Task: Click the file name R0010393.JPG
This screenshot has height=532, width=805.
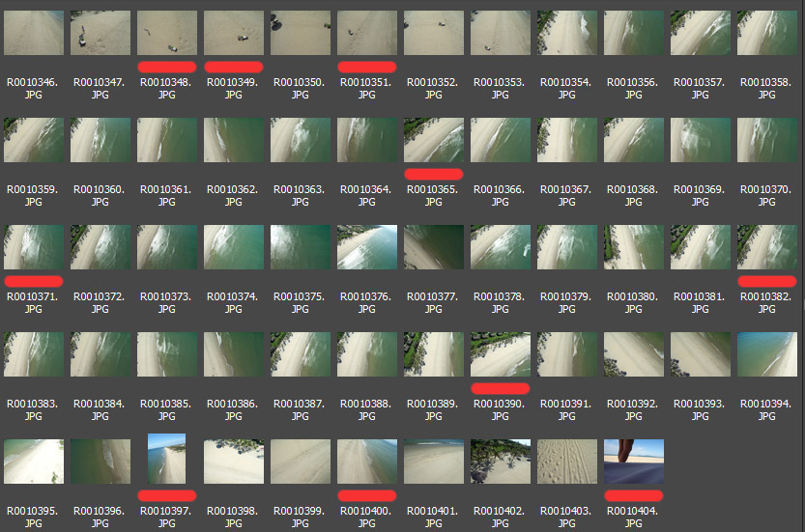Action: [700, 410]
